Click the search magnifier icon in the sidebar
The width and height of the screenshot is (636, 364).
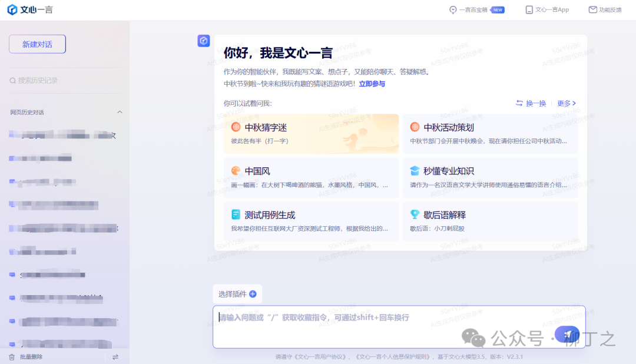[x=12, y=81]
